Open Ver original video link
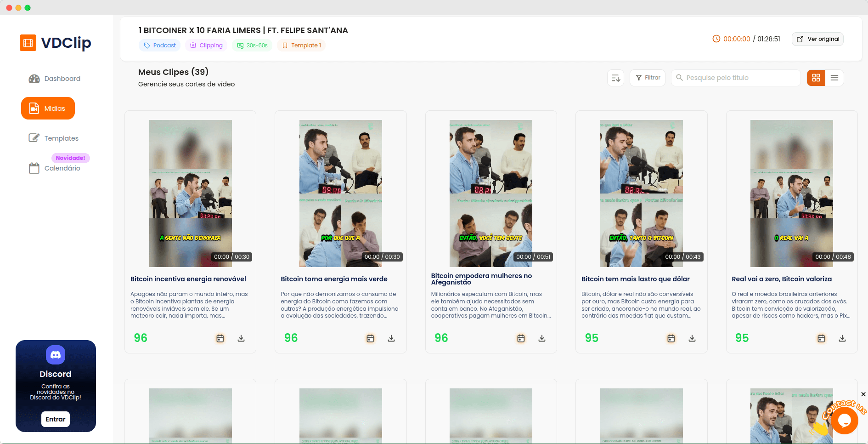 [817, 39]
